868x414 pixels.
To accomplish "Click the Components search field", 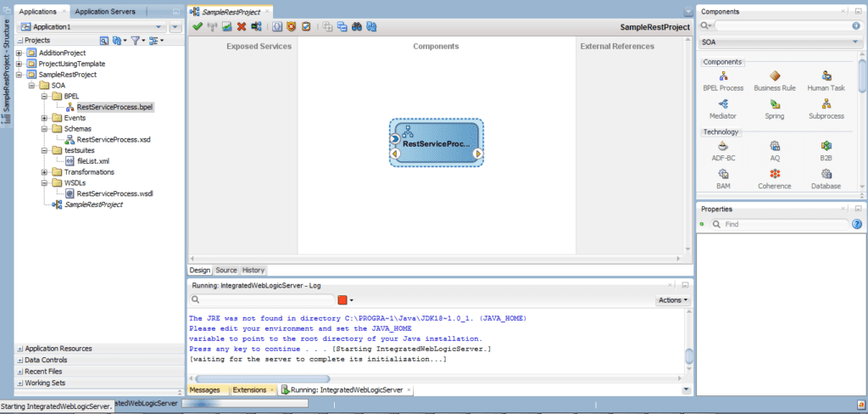I will pyautogui.click(x=782, y=26).
